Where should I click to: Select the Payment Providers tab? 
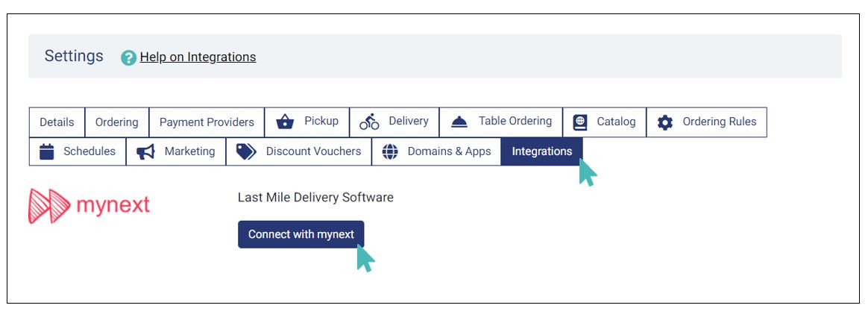click(x=207, y=122)
